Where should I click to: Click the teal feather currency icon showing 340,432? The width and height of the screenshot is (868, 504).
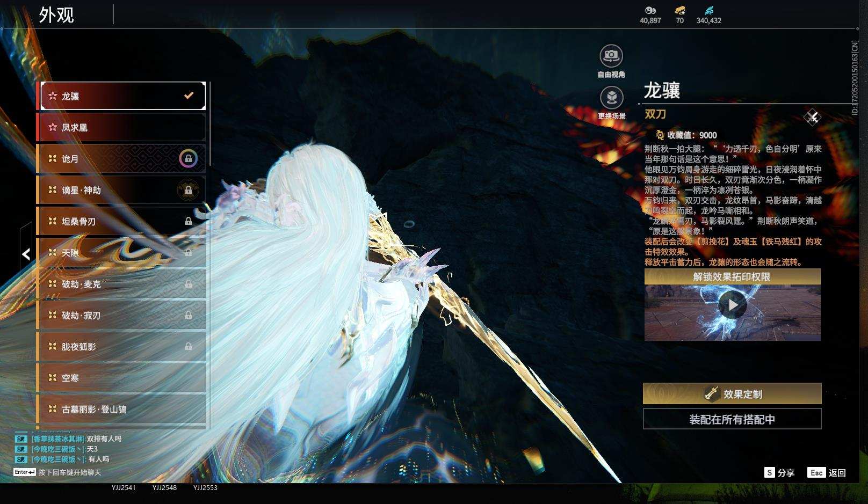pyautogui.click(x=709, y=10)
